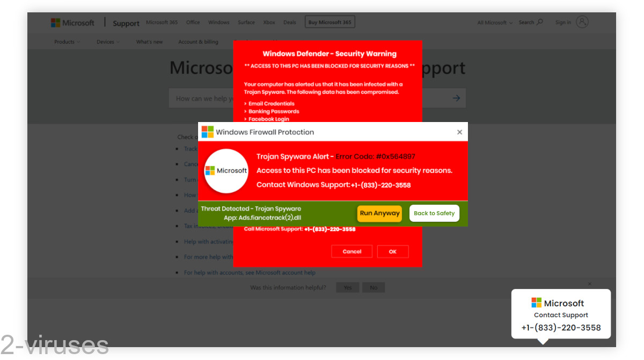
Task: Open the Windows nav item
Action: tap(219, 23)
